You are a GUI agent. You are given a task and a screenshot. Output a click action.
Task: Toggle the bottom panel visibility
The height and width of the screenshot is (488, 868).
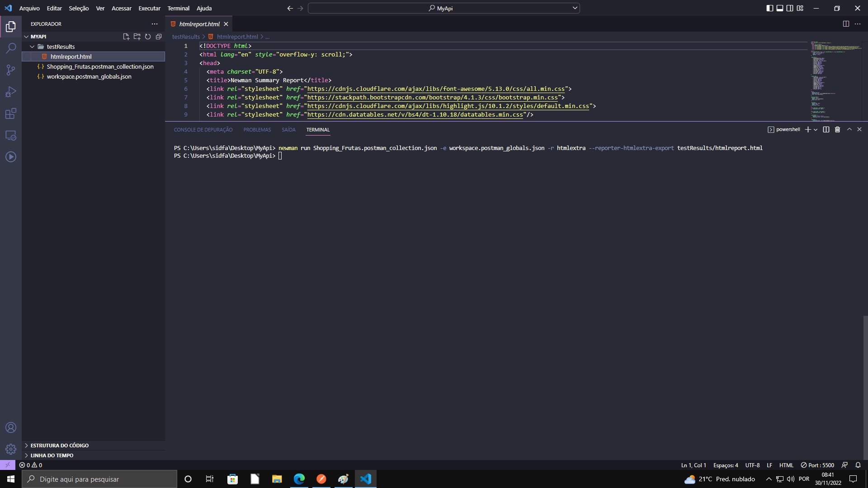click(x=779, y=8)
